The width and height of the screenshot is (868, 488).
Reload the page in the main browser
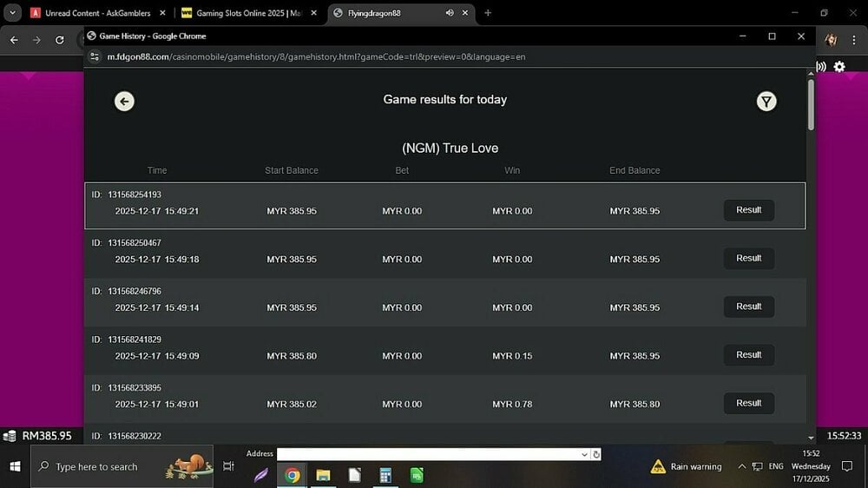click(59, 40)
